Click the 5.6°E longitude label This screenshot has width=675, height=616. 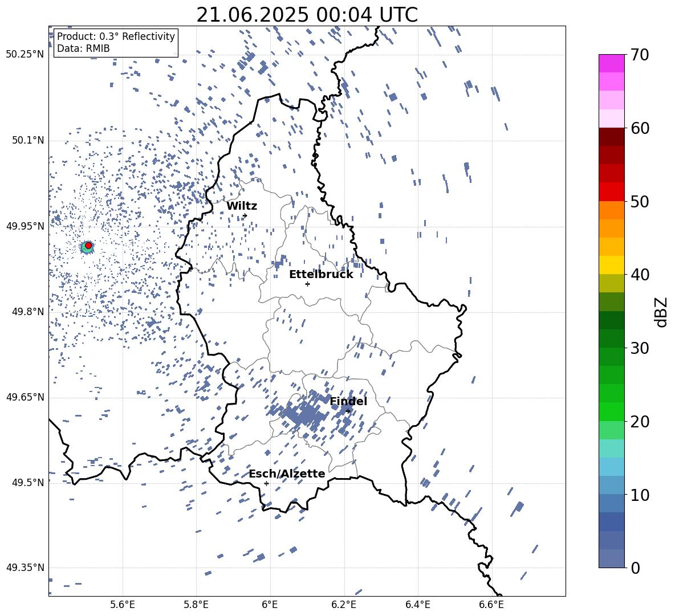click(123, 605)
